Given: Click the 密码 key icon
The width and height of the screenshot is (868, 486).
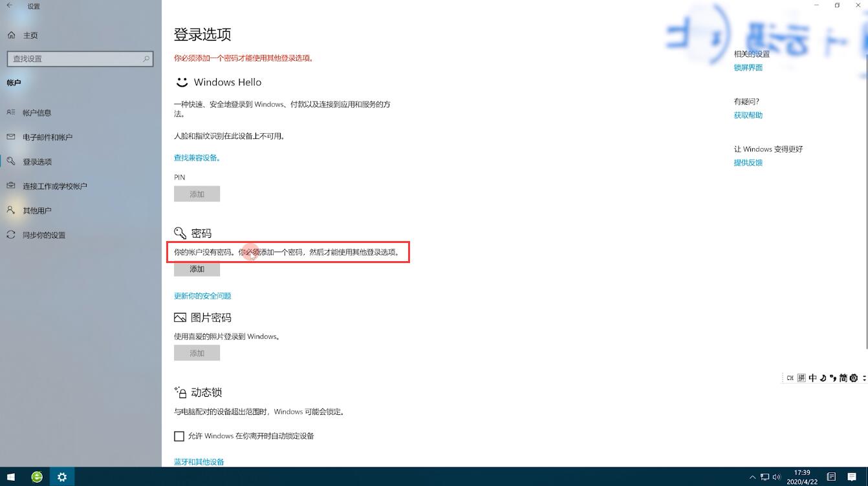Looking at the screenshot, I should tap(180, 233).
